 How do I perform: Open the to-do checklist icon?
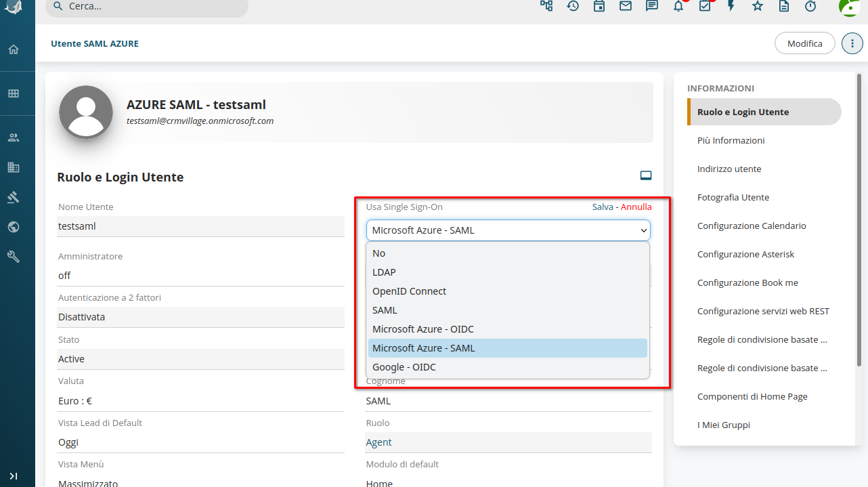click(x=705, y=6)
